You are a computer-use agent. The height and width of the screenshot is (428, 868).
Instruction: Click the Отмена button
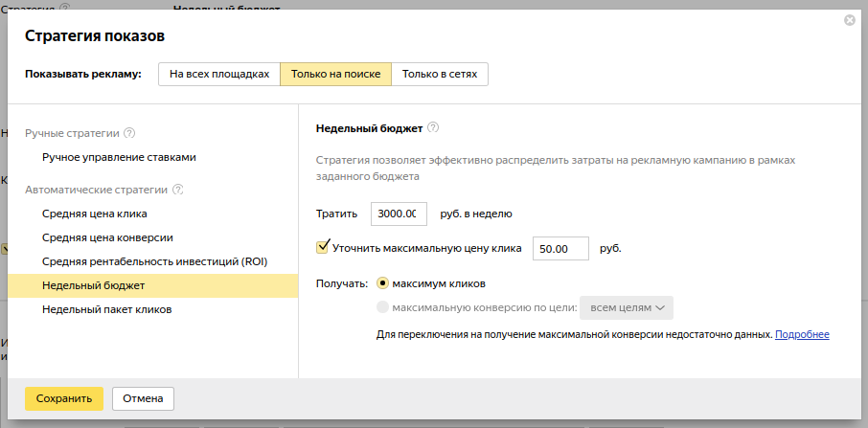143,398
